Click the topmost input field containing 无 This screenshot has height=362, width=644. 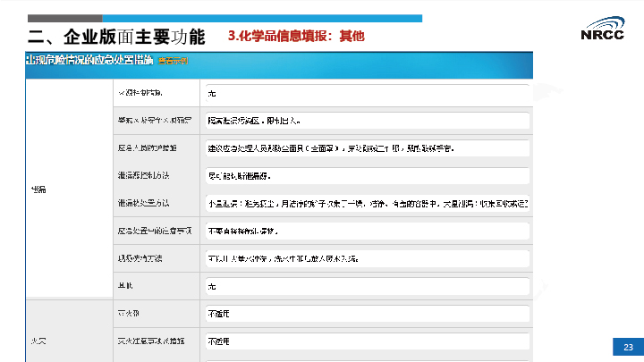tap(368, 93)
